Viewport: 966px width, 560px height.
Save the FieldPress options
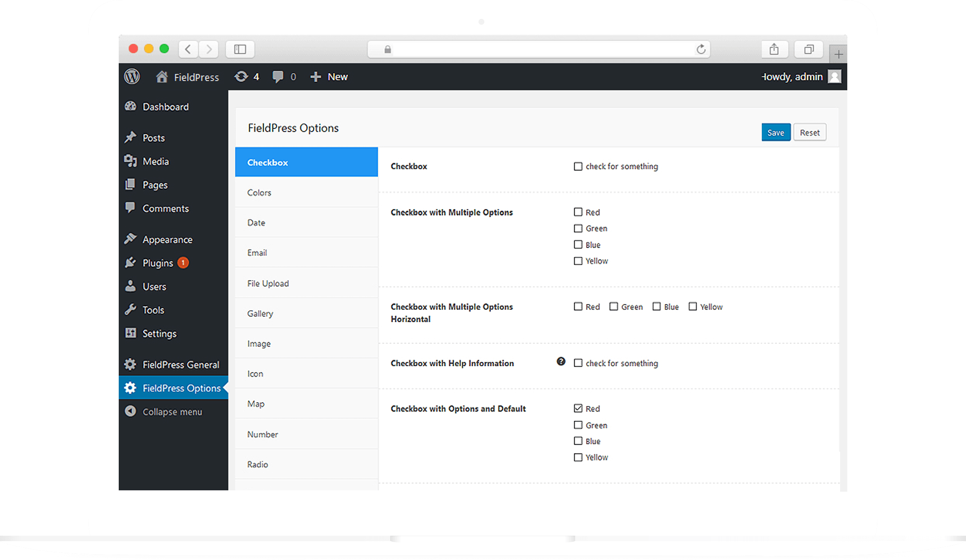(x=776, y=133)
